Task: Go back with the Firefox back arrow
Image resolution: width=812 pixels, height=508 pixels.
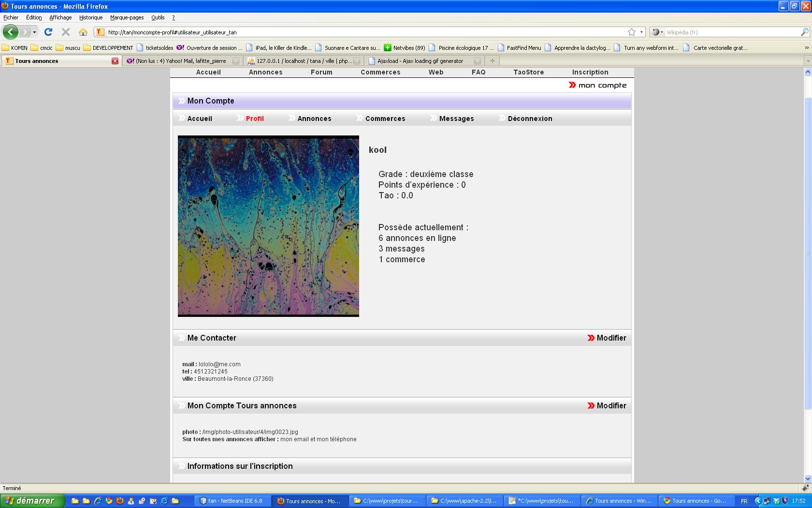Action: click(11, 32)
